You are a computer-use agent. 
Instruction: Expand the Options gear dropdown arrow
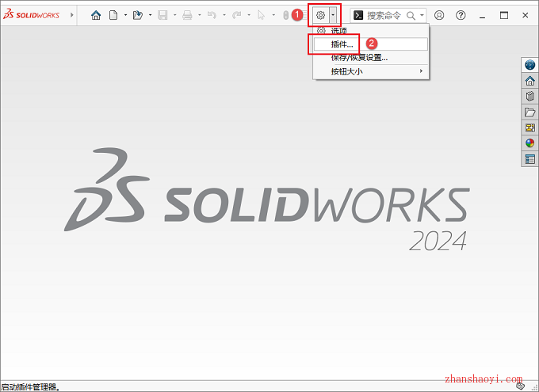[x=334, y=15]
